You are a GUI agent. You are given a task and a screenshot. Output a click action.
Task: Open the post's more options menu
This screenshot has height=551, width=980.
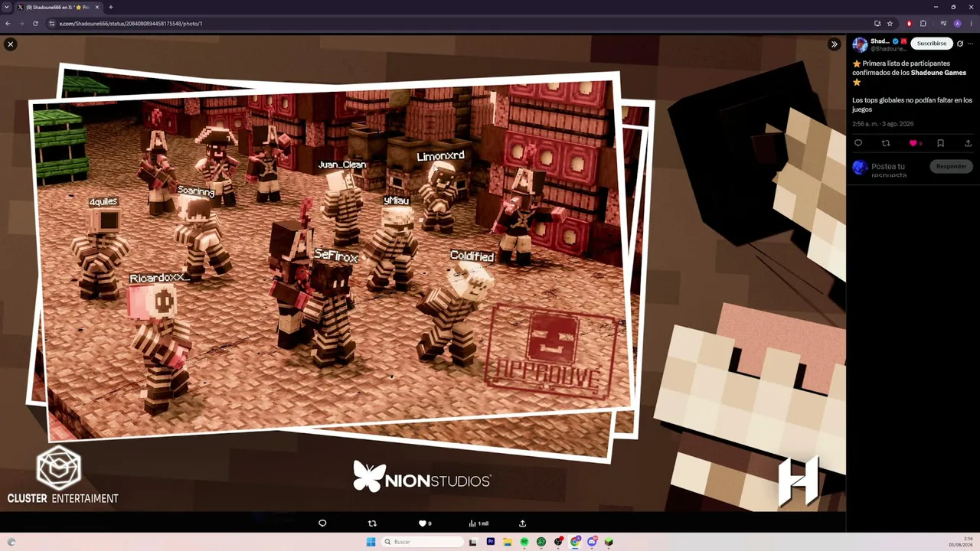pyautogui.click(x=971, y=44)
